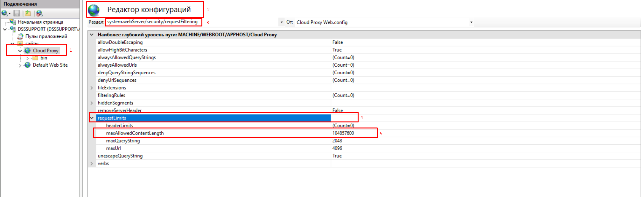Expand the bin folder node

tap(28, 58)
